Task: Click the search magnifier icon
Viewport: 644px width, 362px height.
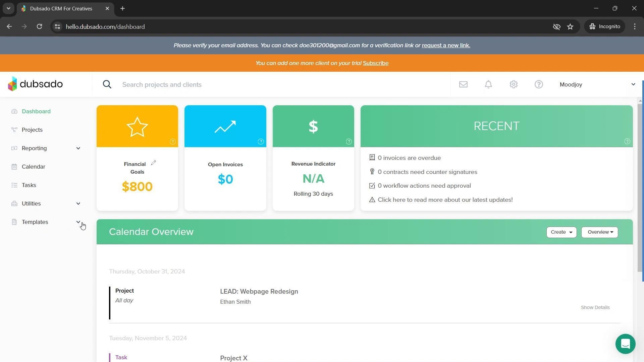Action: [x=107, y=84]
